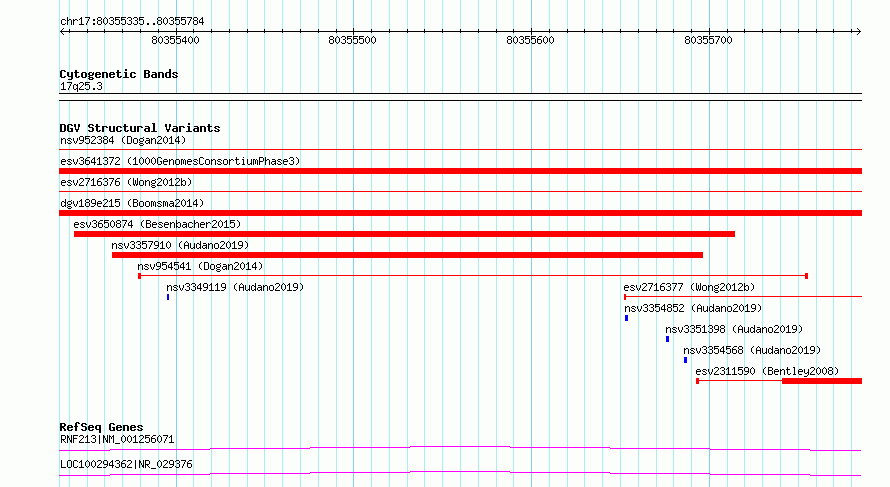Click the red bar of nsv3357910

point(408,255)
